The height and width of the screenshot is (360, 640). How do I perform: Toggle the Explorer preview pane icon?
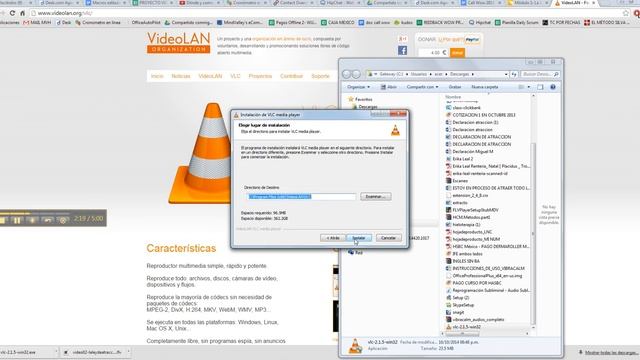tap(540, 87)
